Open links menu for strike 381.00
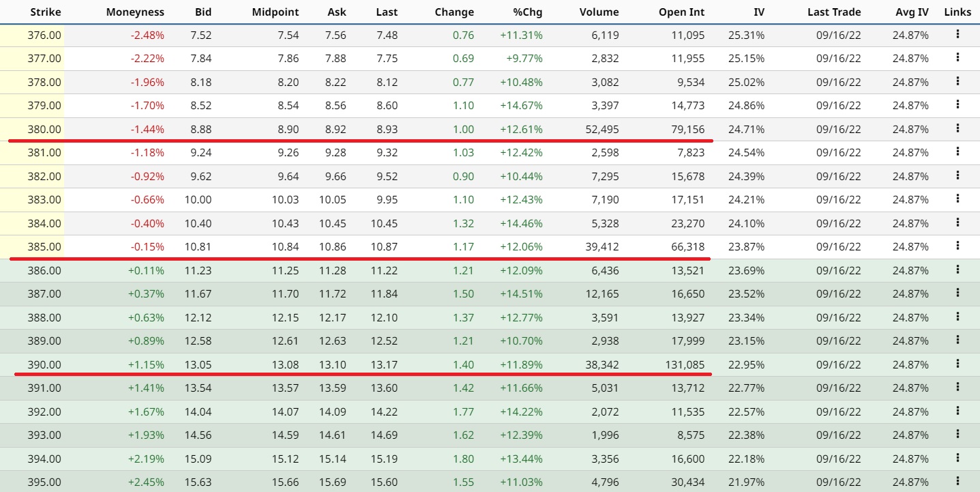 click(957, 151)
